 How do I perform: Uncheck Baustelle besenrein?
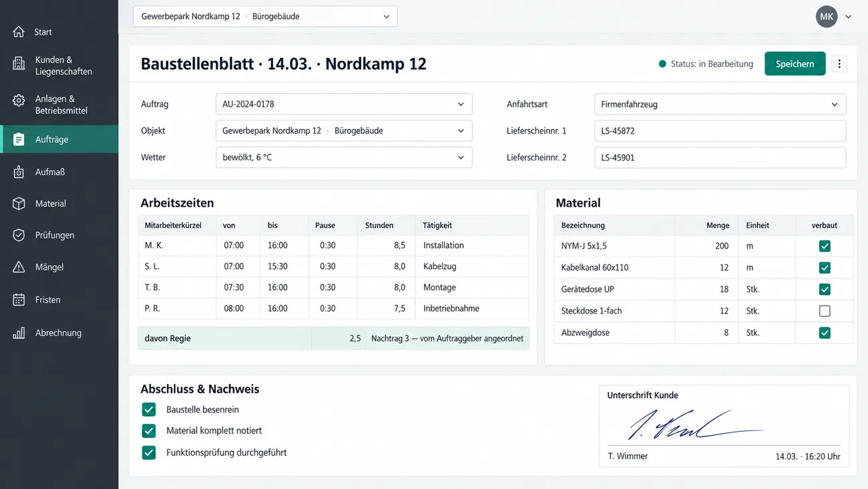[149, 410]
